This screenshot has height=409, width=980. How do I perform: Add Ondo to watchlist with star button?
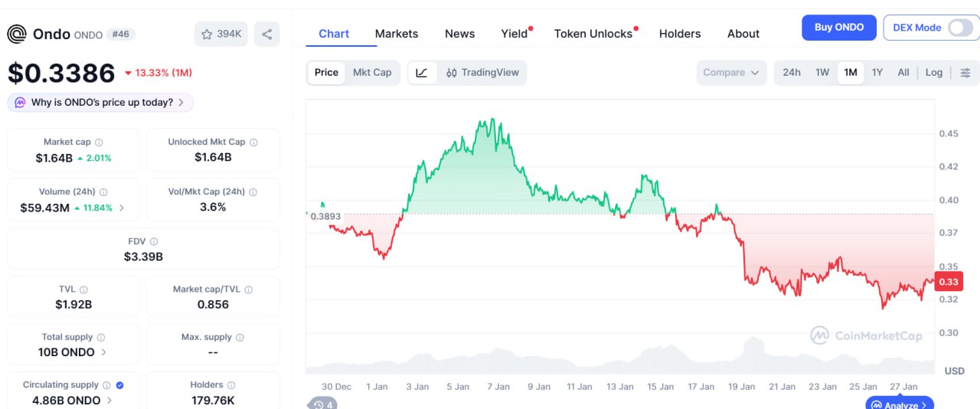point(221,34)
